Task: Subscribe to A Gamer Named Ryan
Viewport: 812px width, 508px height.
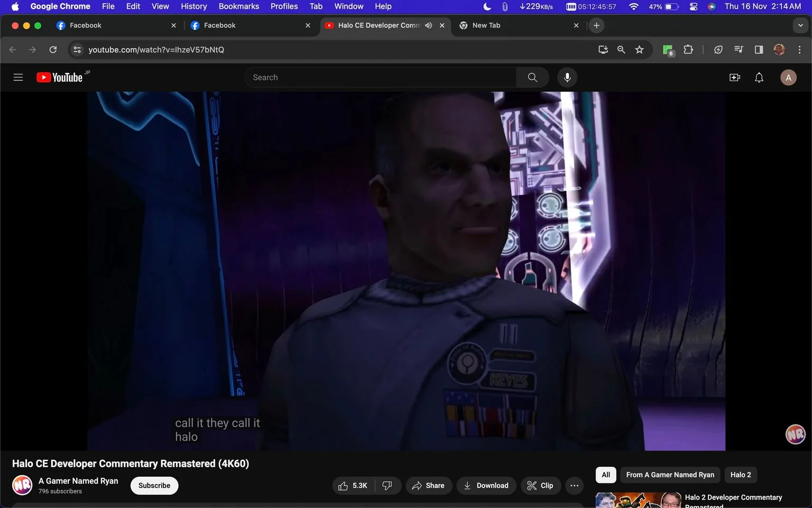Action: tap(154, 486)
